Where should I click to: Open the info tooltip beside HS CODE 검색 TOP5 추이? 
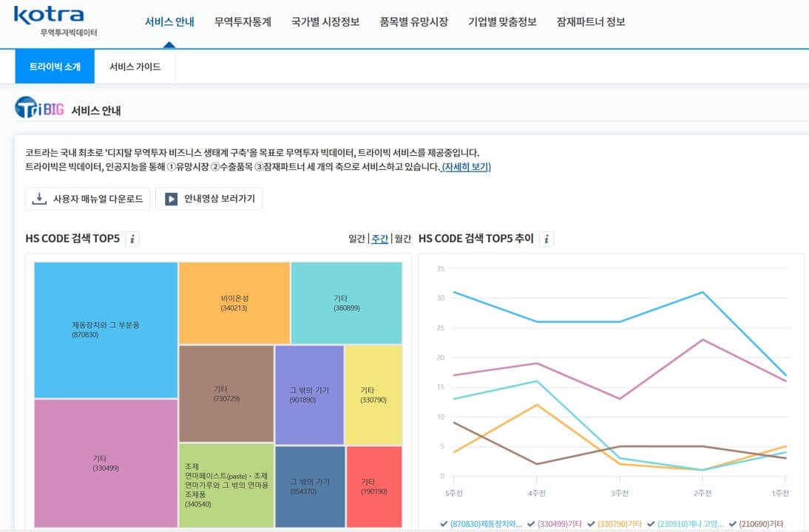pyautogui.click(x=546, y=239)
